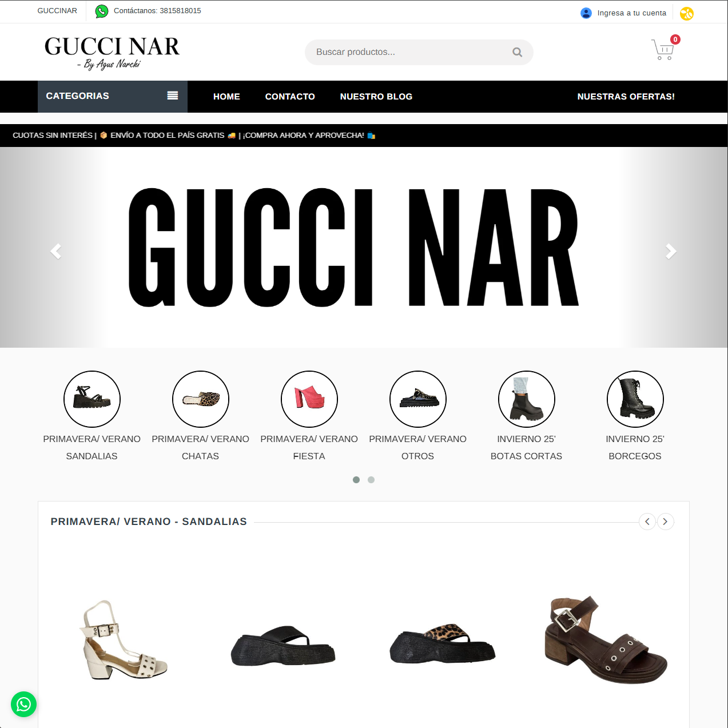Open the Fiesta red shoe category icon
The width and height of the screenshot is (728, 728).
[309, 399]
